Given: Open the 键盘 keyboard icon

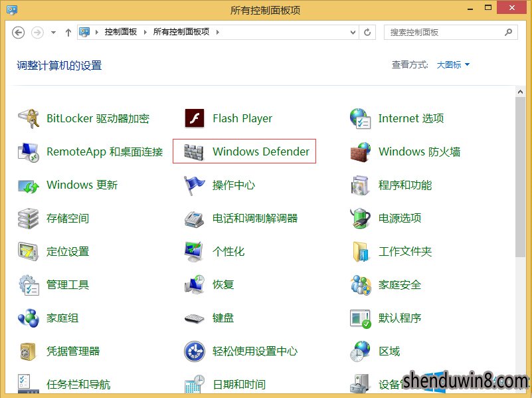Looking at the screenshot, I should [194, 318].
